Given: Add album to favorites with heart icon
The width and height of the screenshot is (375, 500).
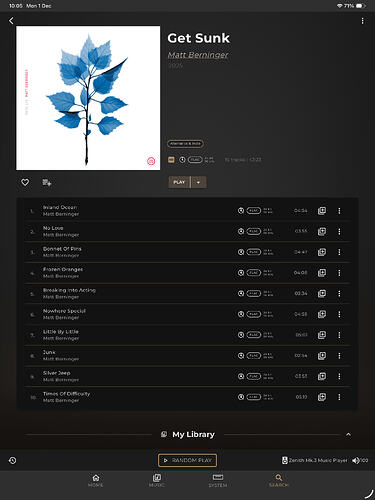Looking at the screenshot, I should pos(25,182).
